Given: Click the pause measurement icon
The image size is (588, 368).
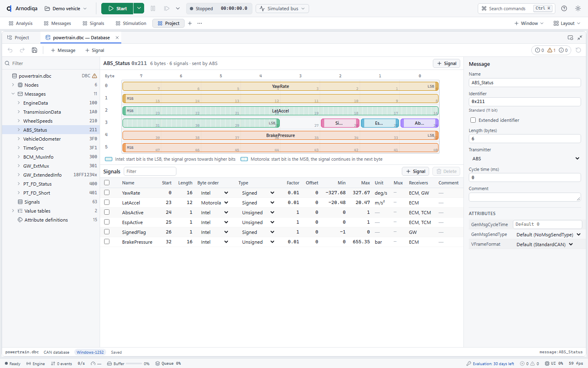Looking at the screenshot, I should pos(153,9).
